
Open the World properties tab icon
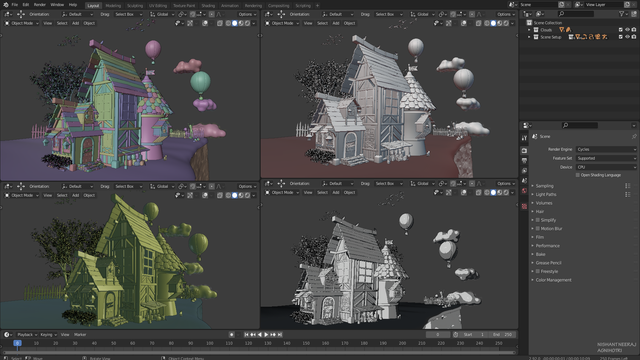tap(524, 191)
